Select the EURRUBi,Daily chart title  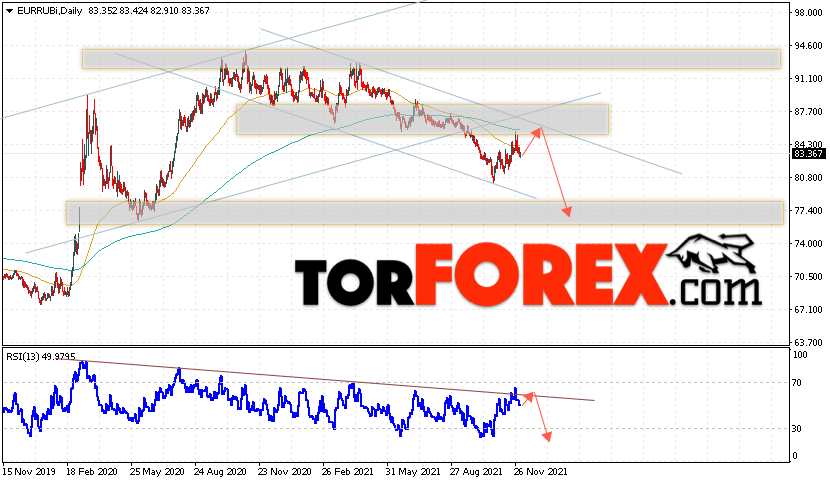[x=50, y=11]
